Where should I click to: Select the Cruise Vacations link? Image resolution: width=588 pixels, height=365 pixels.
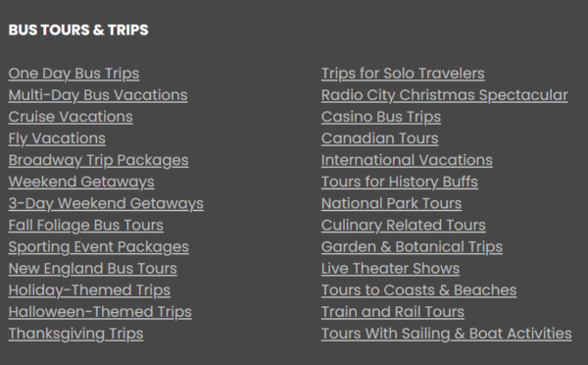coord(71,117)
